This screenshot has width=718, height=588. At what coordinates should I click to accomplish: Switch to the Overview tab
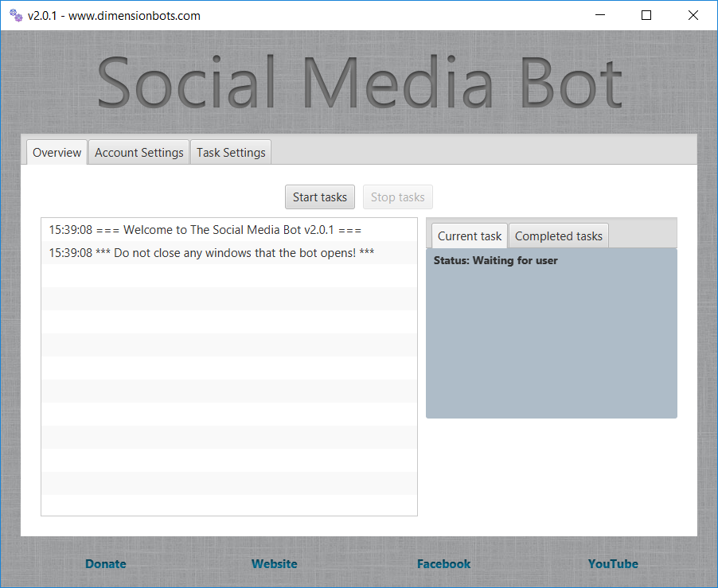[57, 153]
